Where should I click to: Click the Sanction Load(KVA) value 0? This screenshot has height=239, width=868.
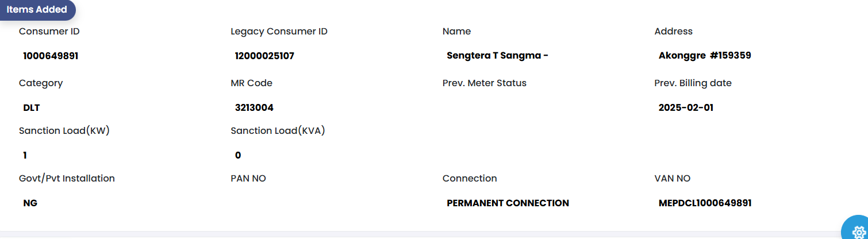point(238,155)
